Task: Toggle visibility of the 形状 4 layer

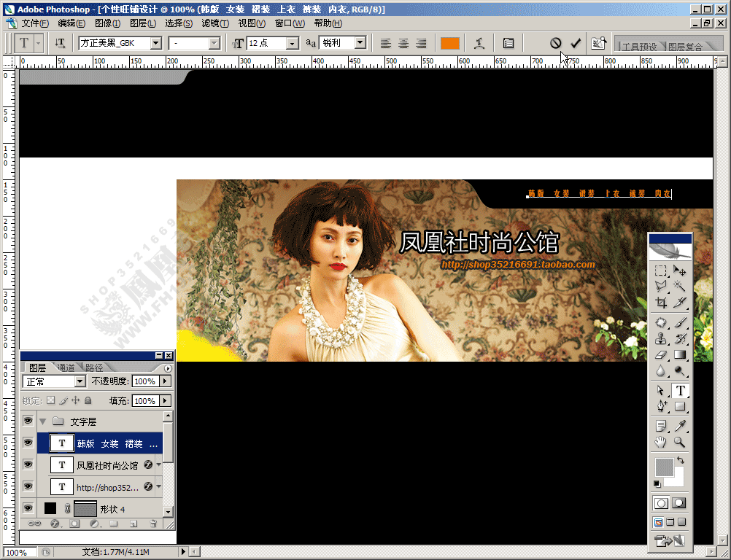Action: (x=28, y=508)
